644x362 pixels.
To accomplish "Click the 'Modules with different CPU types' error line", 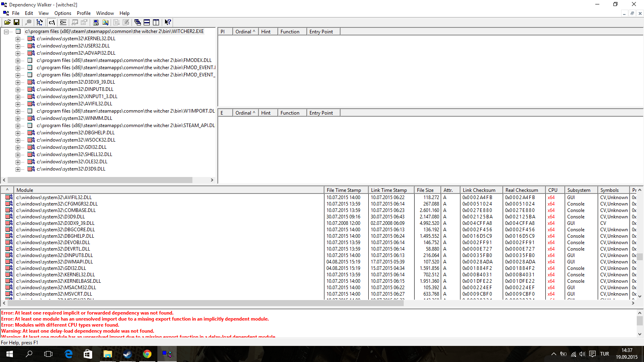I will click(60, 325).
